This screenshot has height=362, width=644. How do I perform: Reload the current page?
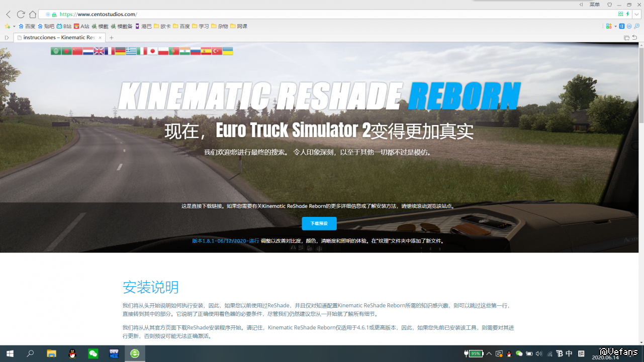pos(21,15)
